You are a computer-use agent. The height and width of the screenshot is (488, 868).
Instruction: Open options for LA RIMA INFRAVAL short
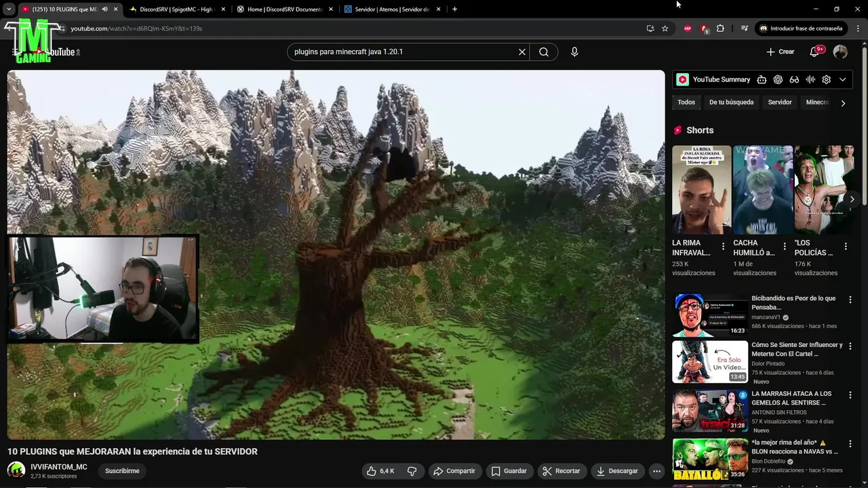click(x=723, y=247)
